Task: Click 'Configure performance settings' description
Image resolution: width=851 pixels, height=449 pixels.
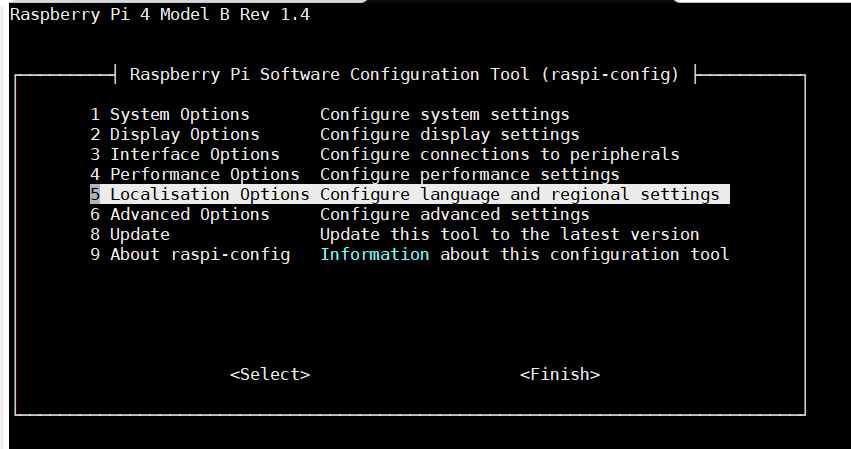Action: pyautogui.click(x=469, y=174)
